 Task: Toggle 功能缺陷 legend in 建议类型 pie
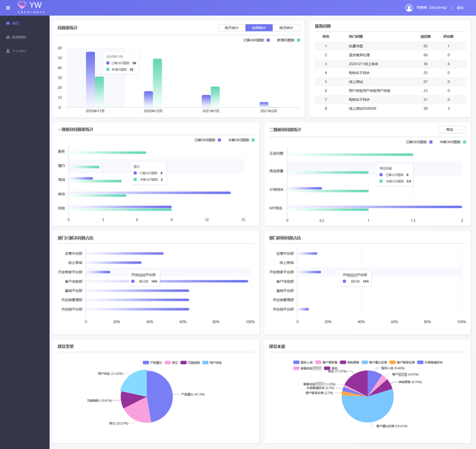[190, 363]
